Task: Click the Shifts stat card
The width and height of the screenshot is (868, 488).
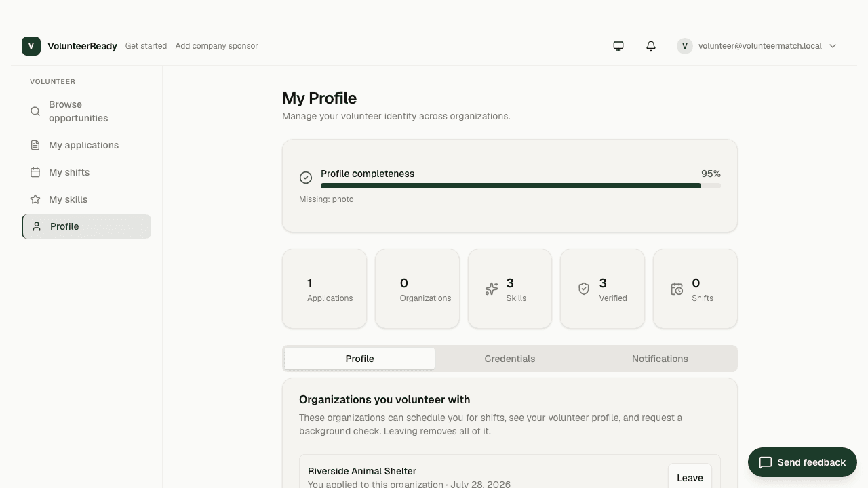Action: (x=695, y=289)
